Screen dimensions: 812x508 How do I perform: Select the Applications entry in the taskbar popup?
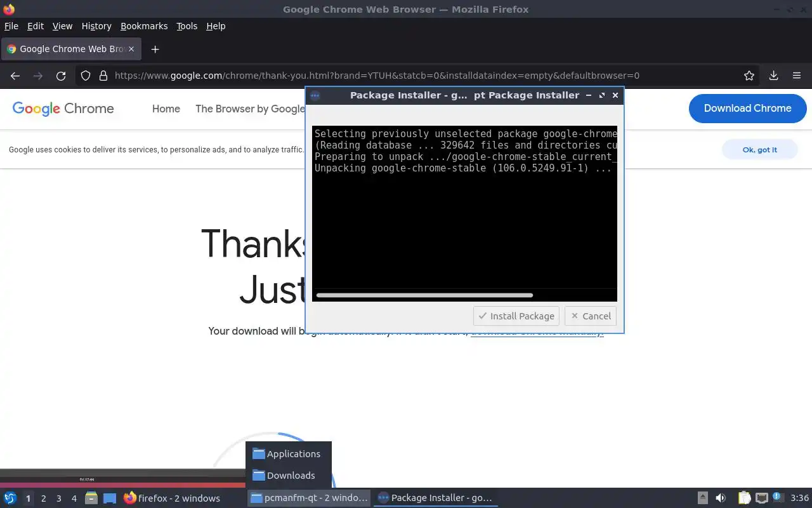(289, 454)
